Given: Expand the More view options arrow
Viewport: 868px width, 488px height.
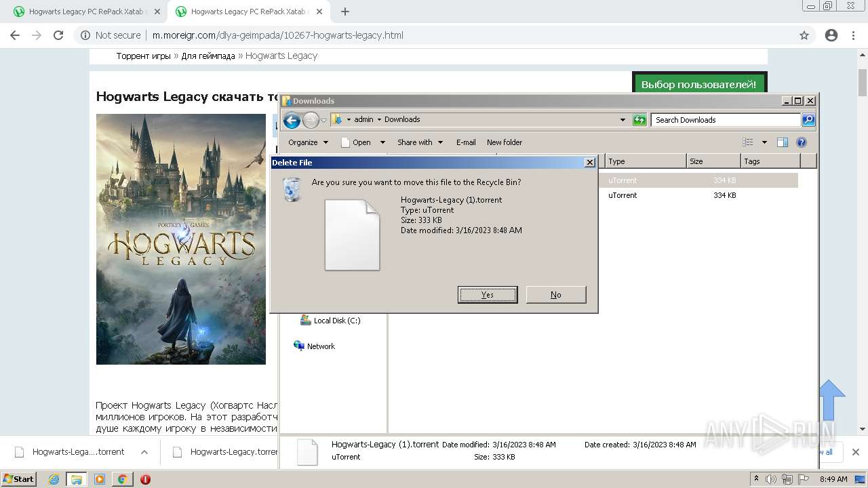Looking at the screenshot, I should pos(764,142).
